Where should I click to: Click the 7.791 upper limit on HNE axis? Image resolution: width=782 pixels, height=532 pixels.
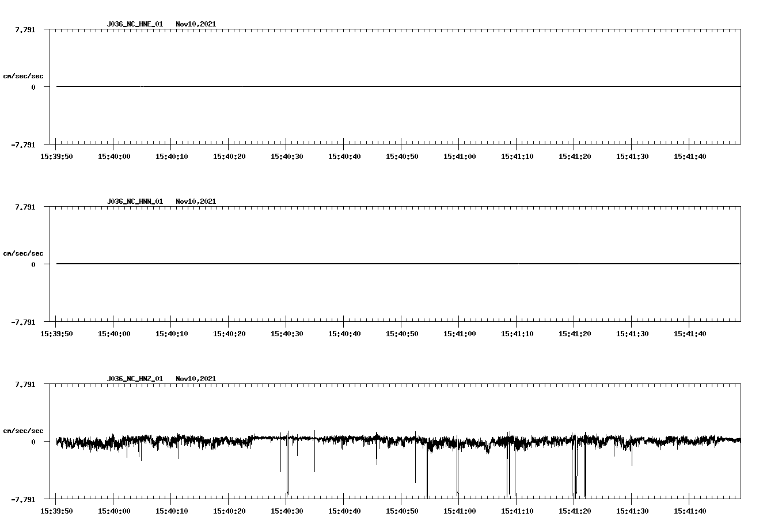click(25, 29)
